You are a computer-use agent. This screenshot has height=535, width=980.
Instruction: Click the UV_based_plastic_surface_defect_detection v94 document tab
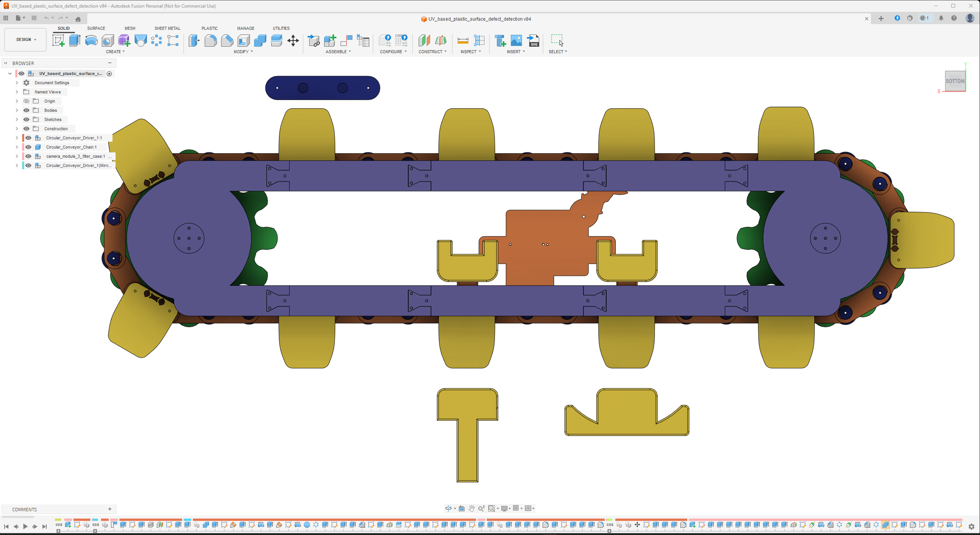pyautogui.click(x=476, y=19)
